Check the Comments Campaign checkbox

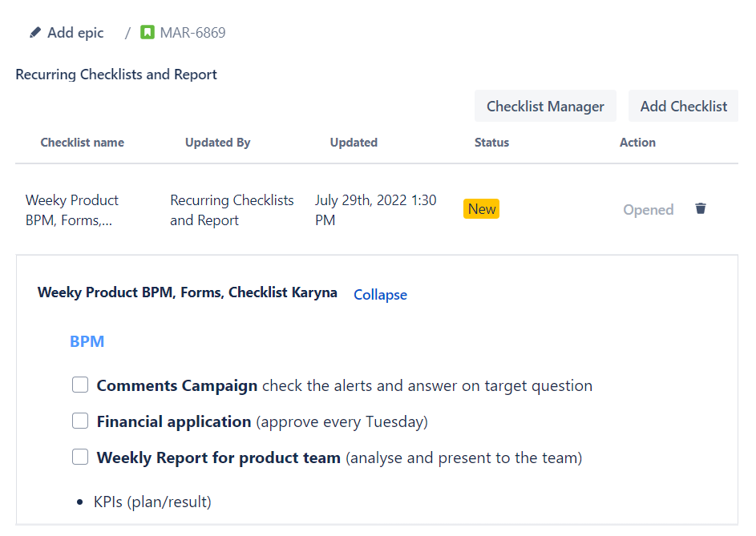tap(80, 385)
